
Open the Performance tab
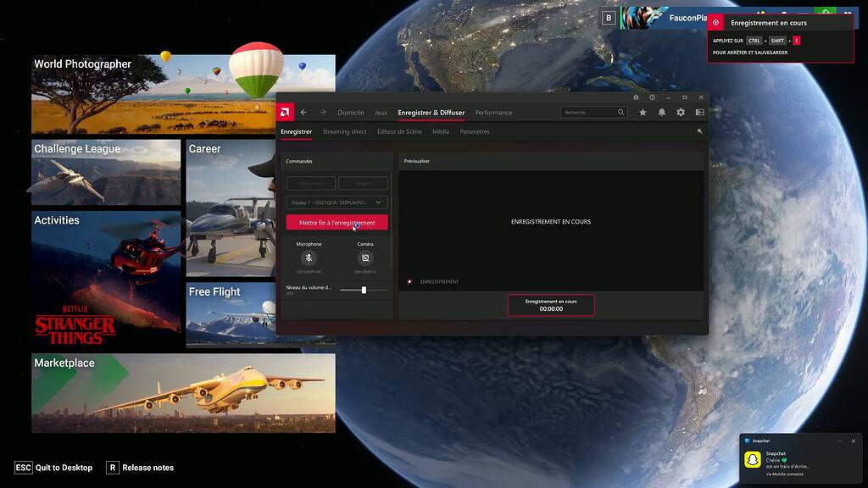494,113
